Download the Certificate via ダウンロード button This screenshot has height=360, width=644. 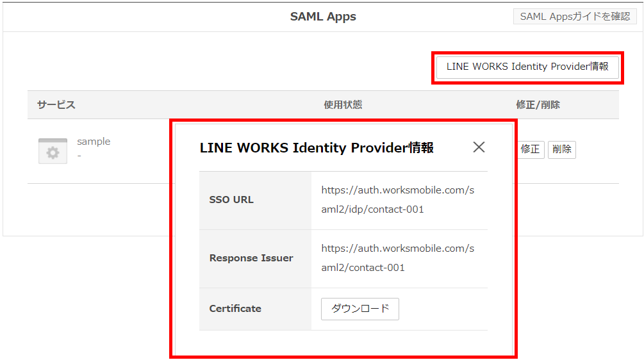coord(359,309)
